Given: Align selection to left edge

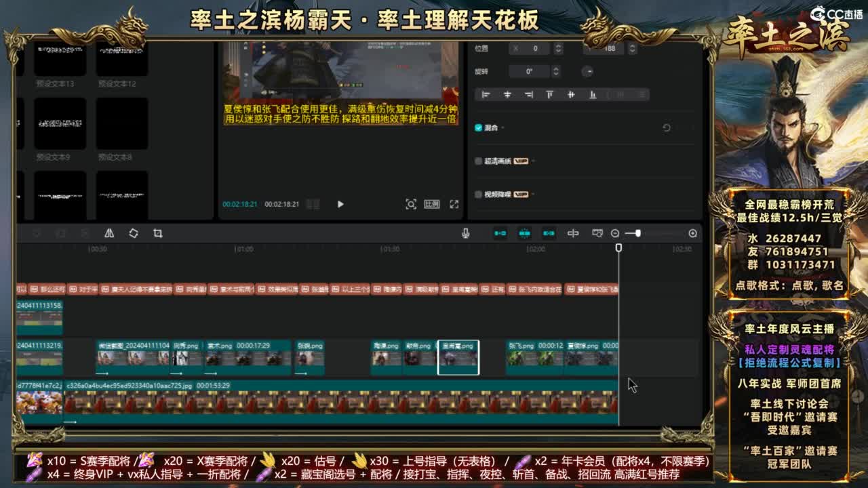Looking at the screenshot, I should (486, 95).
